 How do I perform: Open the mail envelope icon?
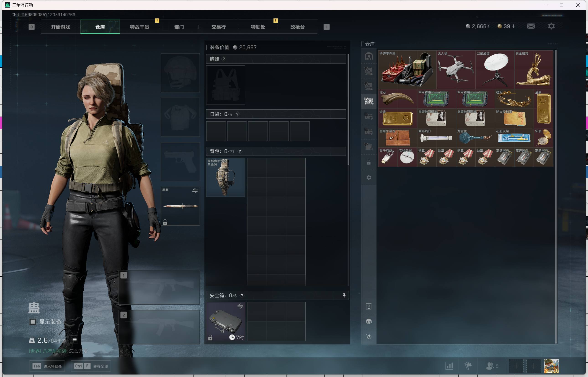pyautogui.click(x=531, y=26)
